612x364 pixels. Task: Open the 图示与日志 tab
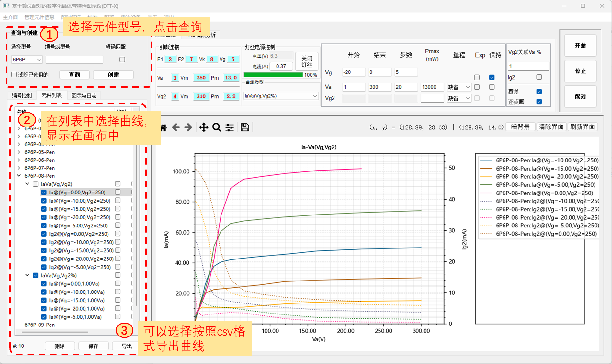tap(84, 95)
